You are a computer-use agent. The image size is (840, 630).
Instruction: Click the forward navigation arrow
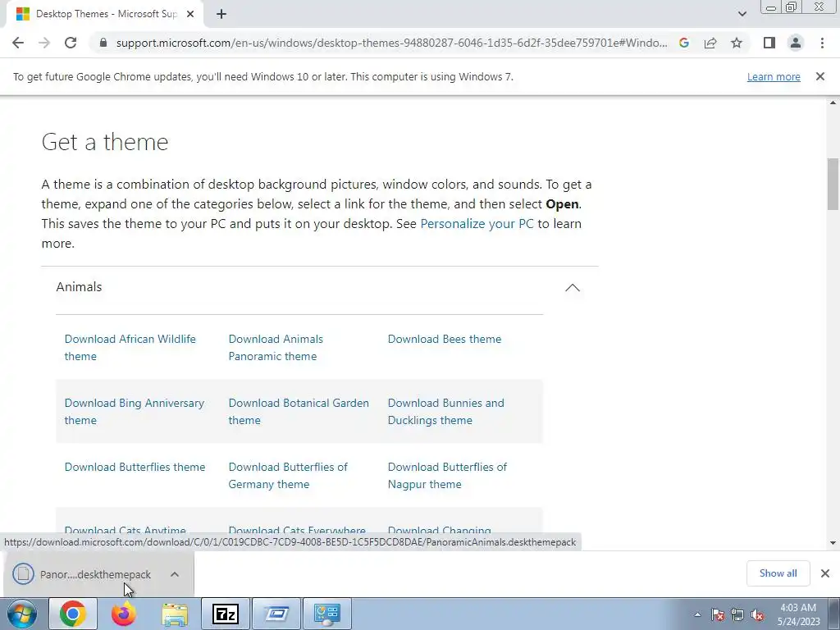click(x=44, y=43)
